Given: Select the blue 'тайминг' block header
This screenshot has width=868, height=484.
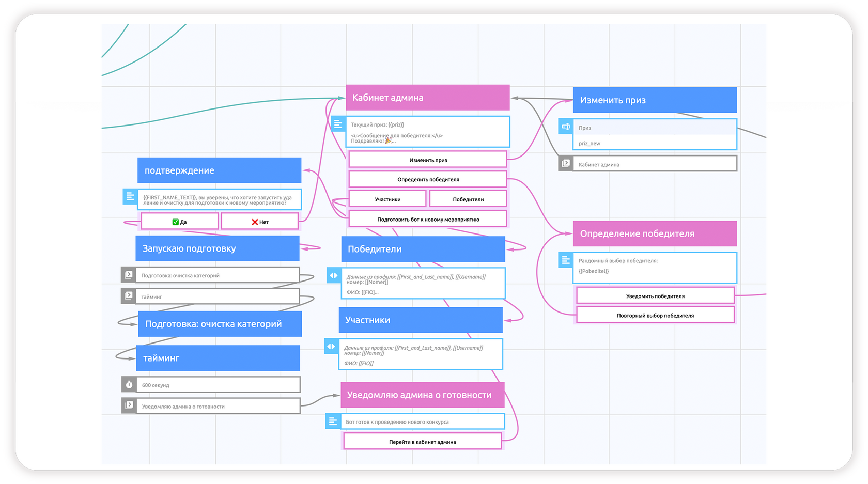Looking at the screenshot, I should (218, 358).
